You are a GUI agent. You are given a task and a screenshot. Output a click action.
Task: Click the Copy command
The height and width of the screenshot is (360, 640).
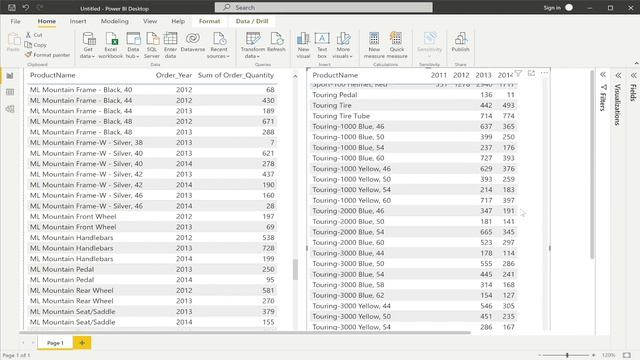(36, 45)
